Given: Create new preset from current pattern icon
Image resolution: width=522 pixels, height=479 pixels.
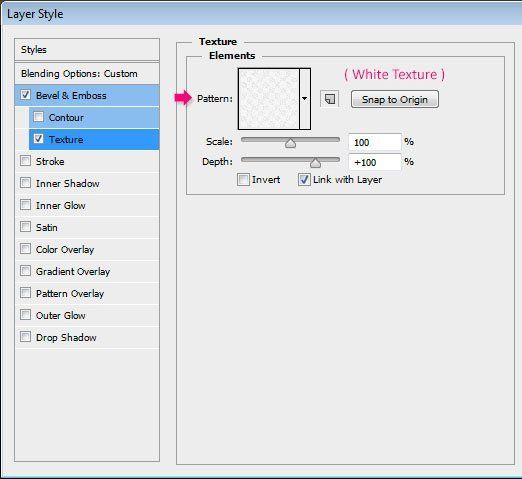Looking at the screenshot, I should [329, 99].
